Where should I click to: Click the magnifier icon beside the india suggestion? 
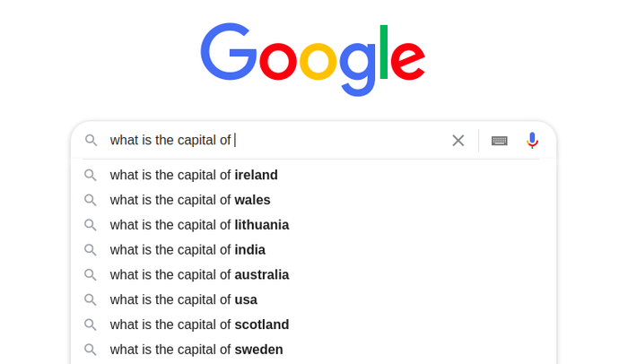90,250
